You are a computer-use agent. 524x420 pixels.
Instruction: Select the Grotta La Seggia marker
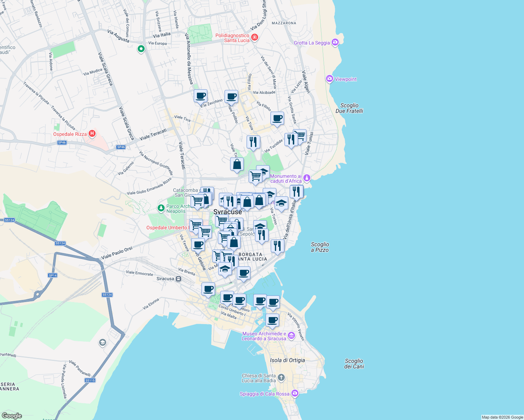335,42
